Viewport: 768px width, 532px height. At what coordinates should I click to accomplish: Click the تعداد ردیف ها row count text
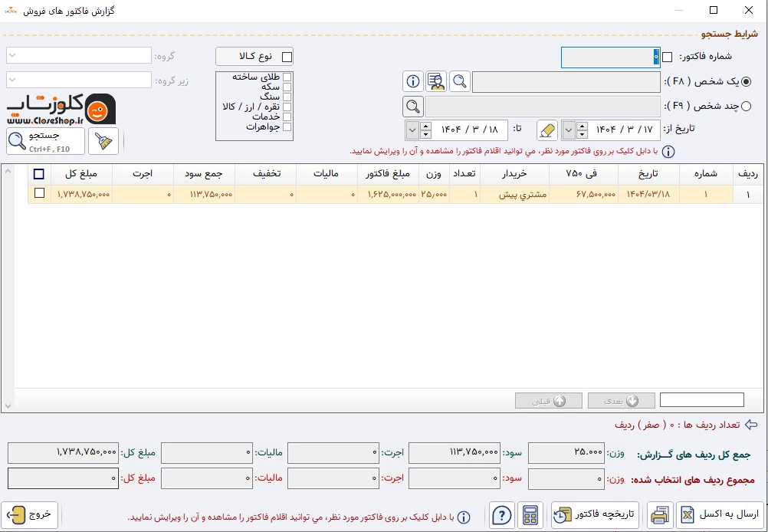(x=678, y=425)
